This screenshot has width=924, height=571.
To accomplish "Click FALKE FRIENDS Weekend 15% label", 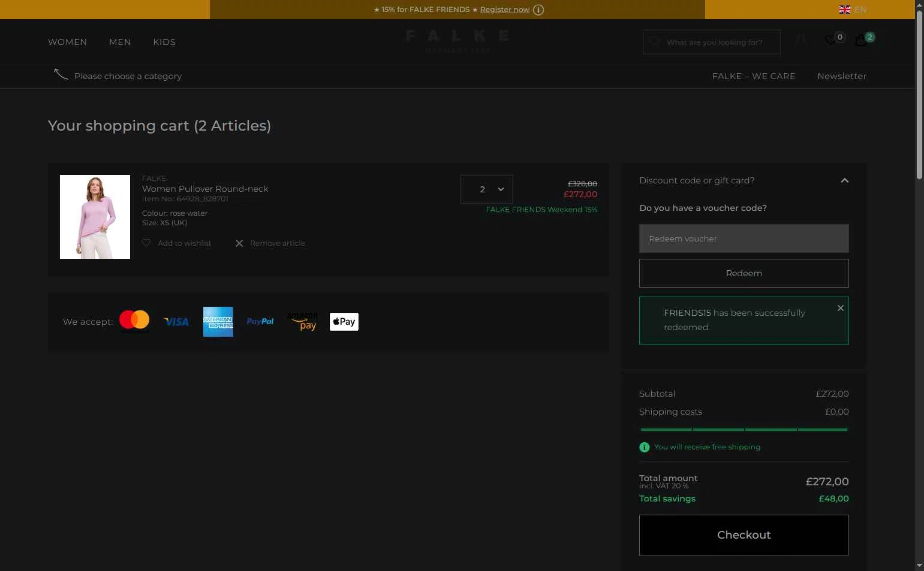I will coord(541,210).
